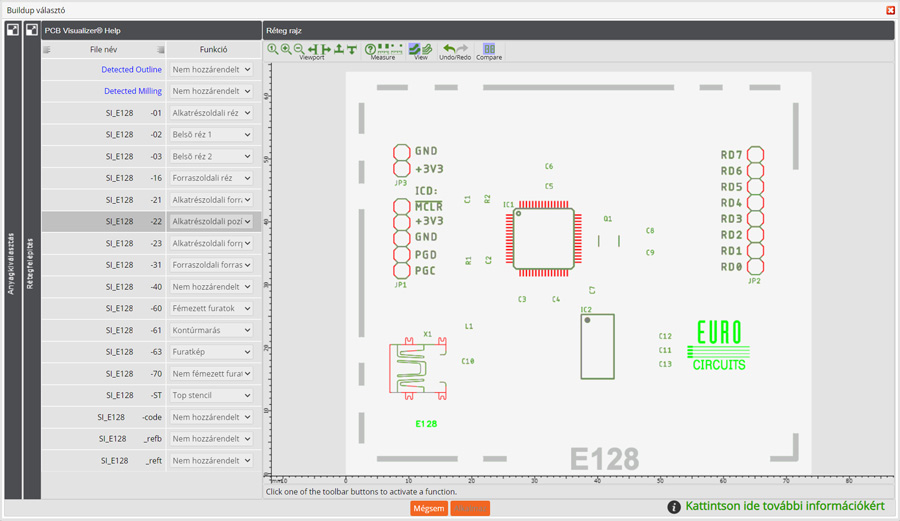Expand the Rétegfelépítés side panel
The width and height of the screenshot is (900, 521).
pos(31,262)
